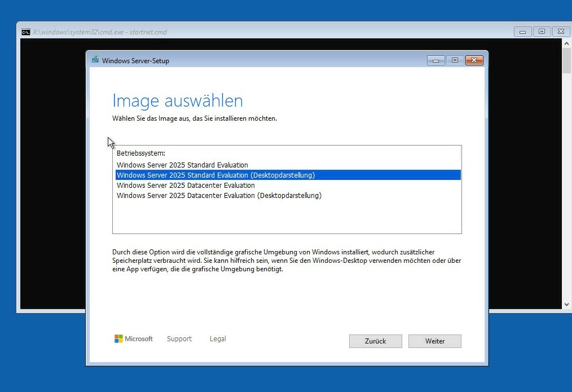Click the cmd.exe window title icon
This screenshot has width=572, height=392.
pos(25,32)
